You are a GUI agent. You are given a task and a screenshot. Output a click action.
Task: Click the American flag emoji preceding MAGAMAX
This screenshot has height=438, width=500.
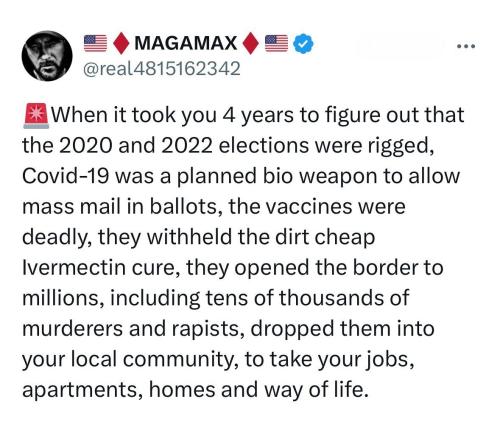pos(95,44)
